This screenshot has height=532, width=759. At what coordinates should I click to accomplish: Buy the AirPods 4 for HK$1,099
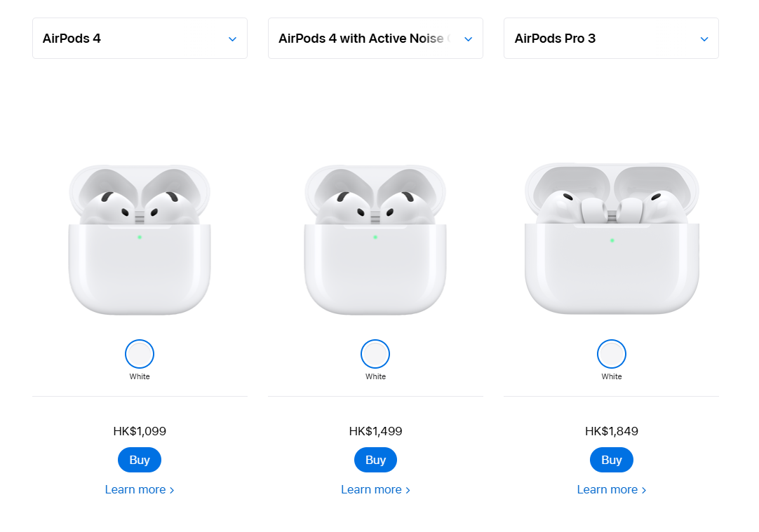[140, 460]
